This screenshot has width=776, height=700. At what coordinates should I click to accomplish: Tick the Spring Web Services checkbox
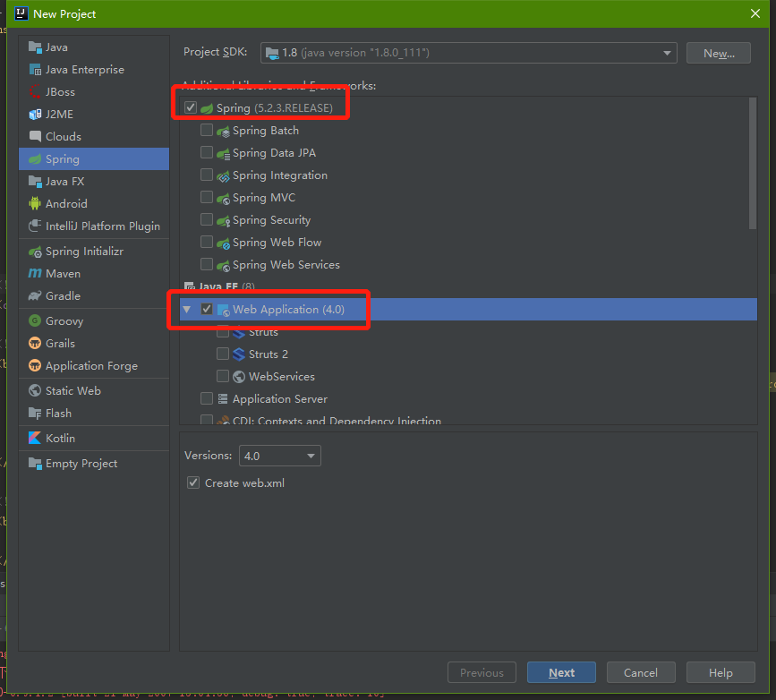[207, 264]
